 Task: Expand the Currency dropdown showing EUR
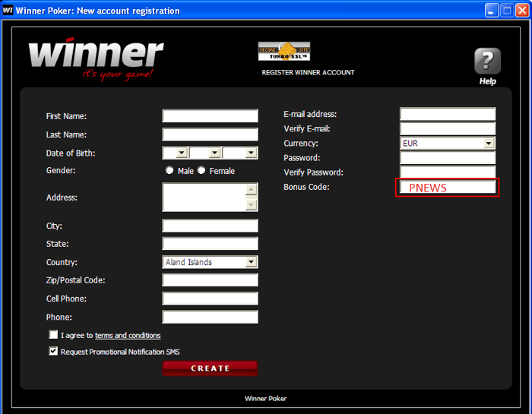tap(489, 143)
